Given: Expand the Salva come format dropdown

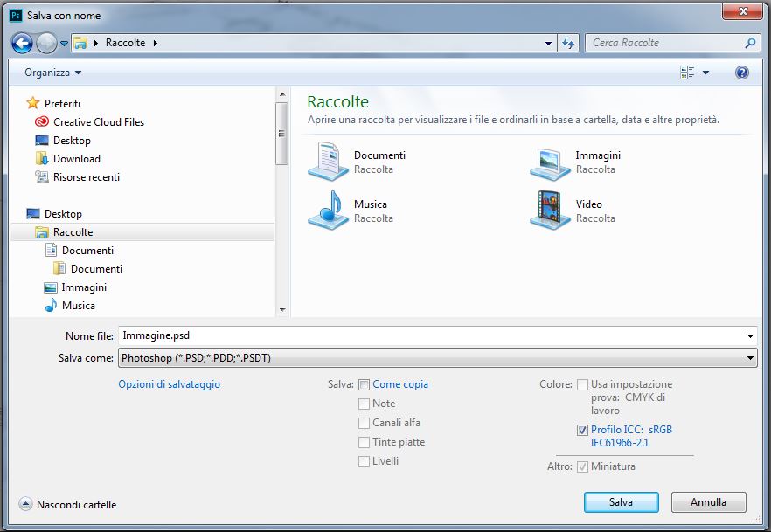Looking at the screenshot, I should (751, 358).
